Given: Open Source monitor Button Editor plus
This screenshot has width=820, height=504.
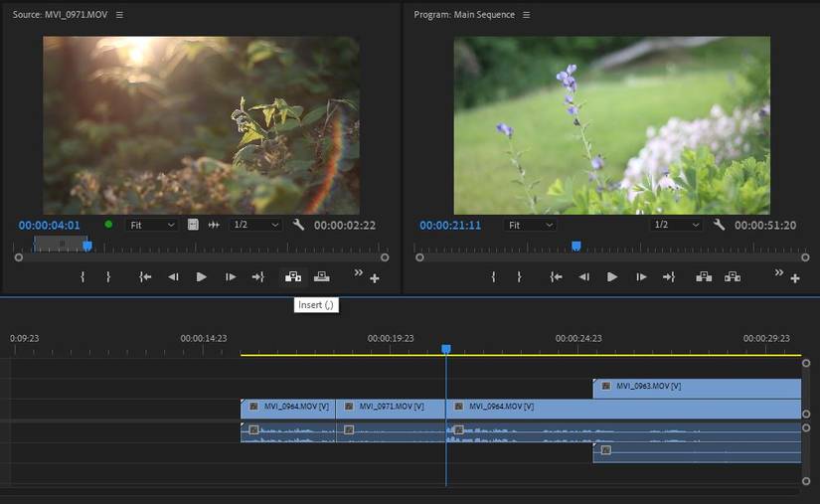Looking at the screenshot, I should coord(375,278).
